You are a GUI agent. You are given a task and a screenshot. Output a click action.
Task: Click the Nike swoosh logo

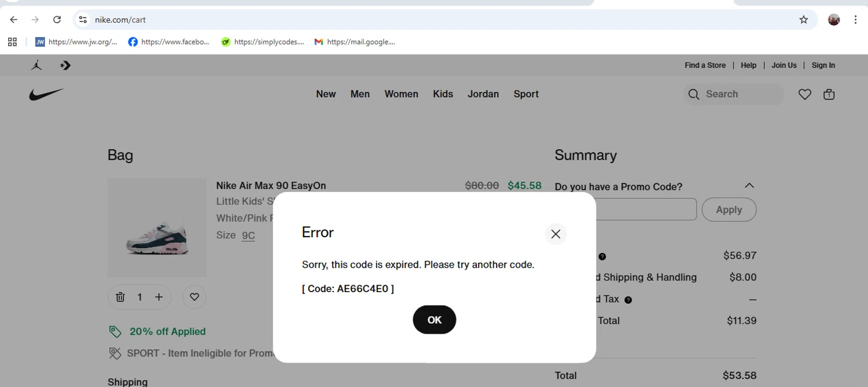(x=46, y=94)
